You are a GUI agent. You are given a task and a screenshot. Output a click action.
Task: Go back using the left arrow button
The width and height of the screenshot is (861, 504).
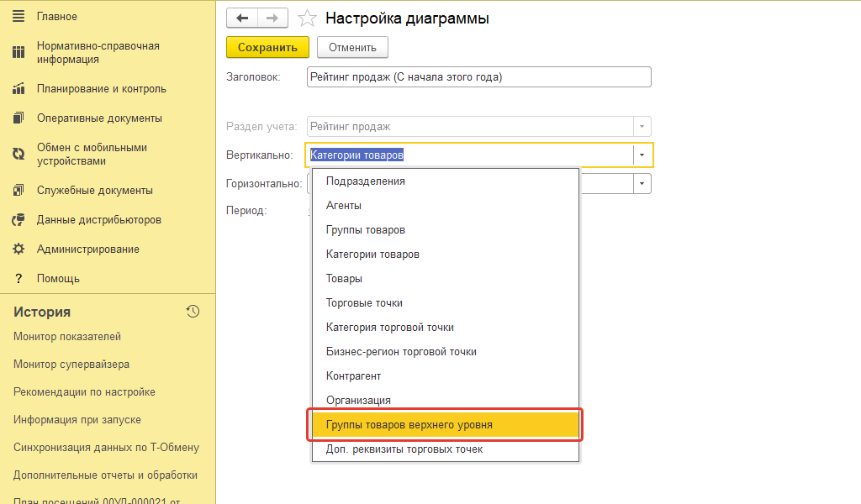pos(243,18)
